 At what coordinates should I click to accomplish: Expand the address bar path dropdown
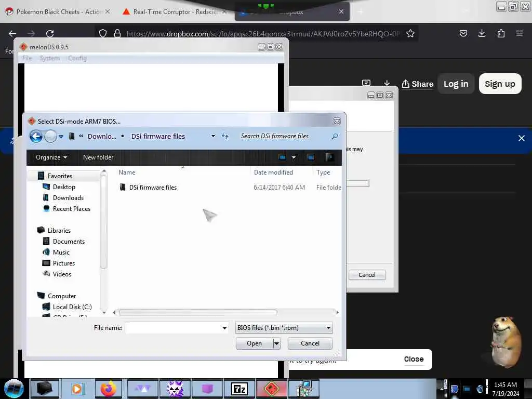[x=213, y=136]
